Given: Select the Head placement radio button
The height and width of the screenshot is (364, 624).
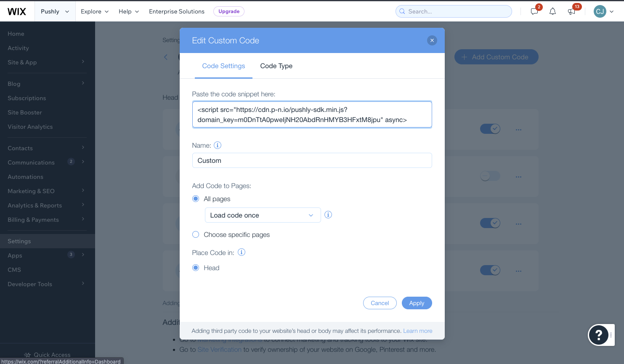Looking at the screenshot, I should [x=196, y=268].
